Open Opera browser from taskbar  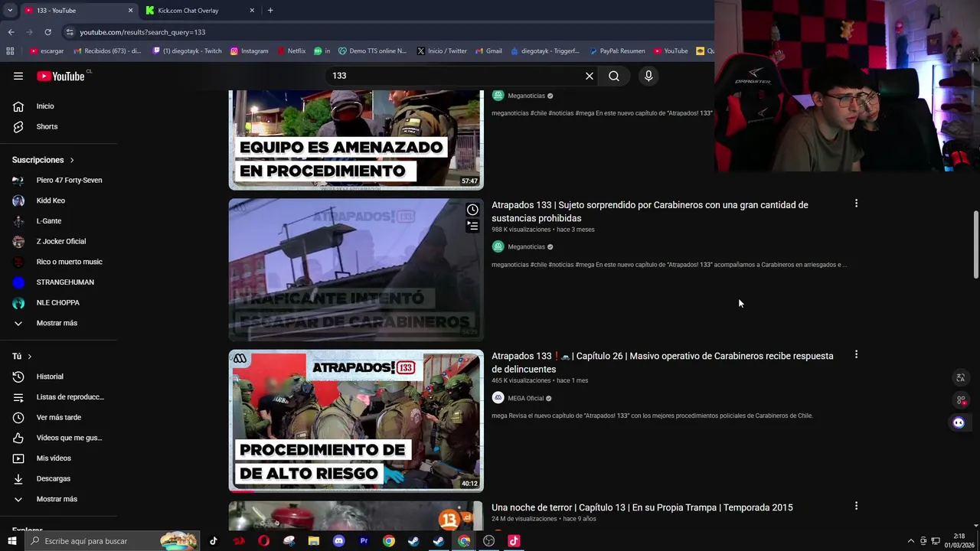tap(263, 541)
